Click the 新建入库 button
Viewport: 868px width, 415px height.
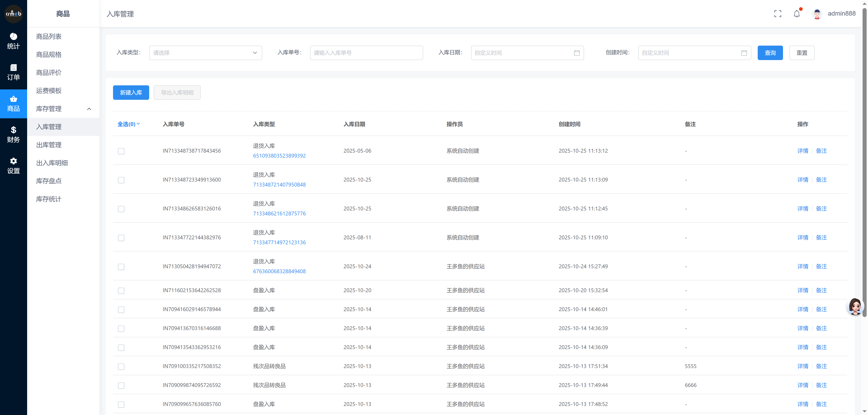pos(131,93)
